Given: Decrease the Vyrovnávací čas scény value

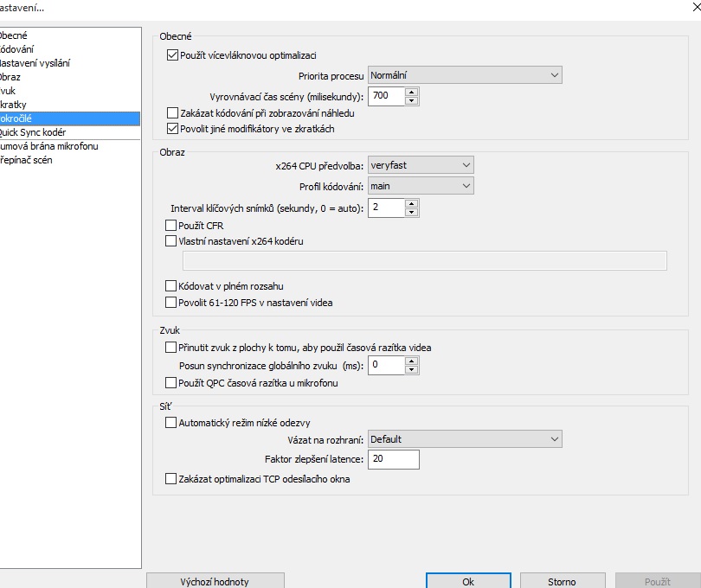Looking at the screenshot, I should click(412, 100).
